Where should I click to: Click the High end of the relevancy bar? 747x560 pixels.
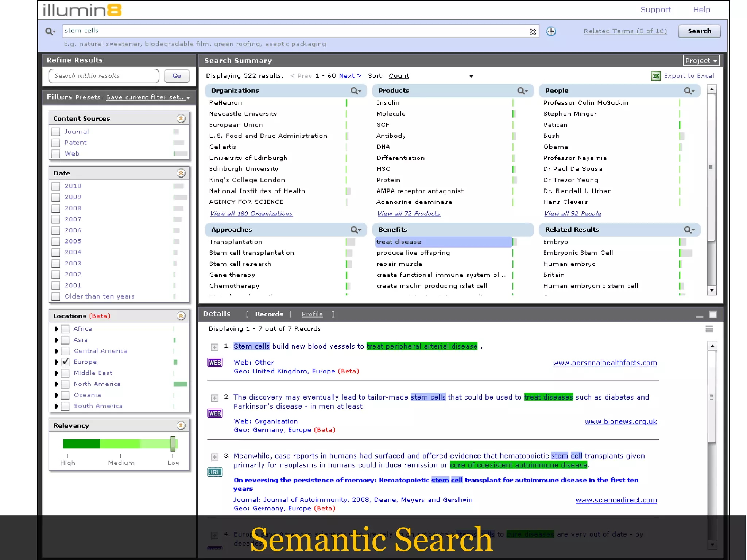tap(81, 444)
